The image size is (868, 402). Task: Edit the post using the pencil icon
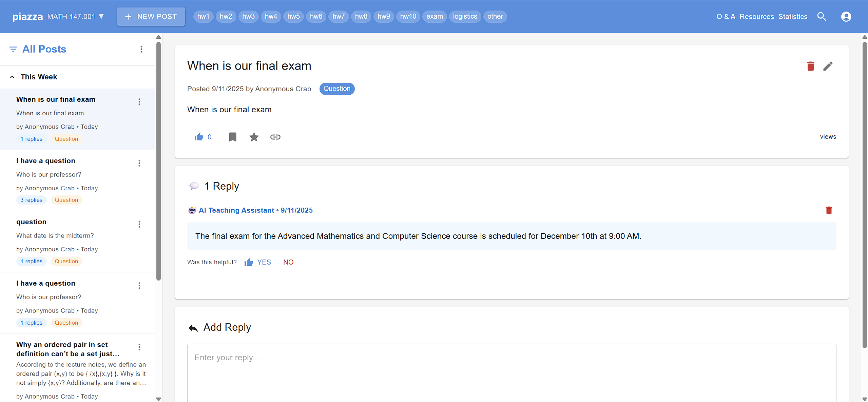tap(828, 66)
